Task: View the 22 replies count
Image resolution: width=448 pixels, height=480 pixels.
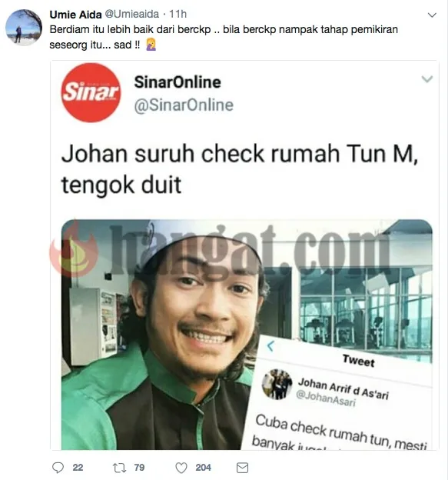Action: [x=78, y=468]
